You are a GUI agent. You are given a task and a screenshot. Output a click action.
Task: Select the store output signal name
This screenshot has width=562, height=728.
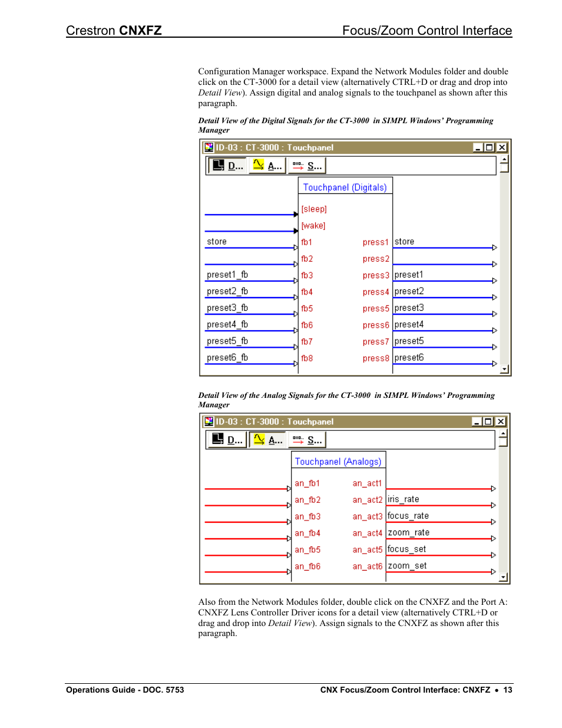pyautogui.click(x=405, y=242)
